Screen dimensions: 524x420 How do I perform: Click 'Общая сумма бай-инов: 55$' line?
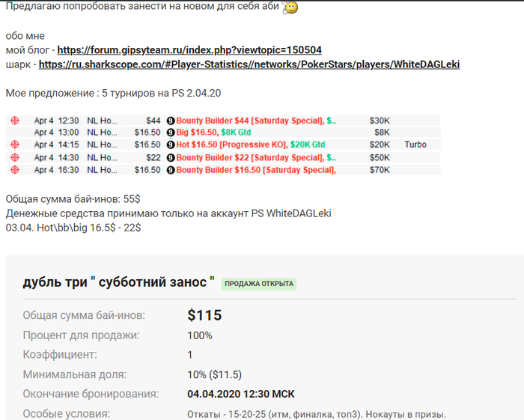(73, 199)
